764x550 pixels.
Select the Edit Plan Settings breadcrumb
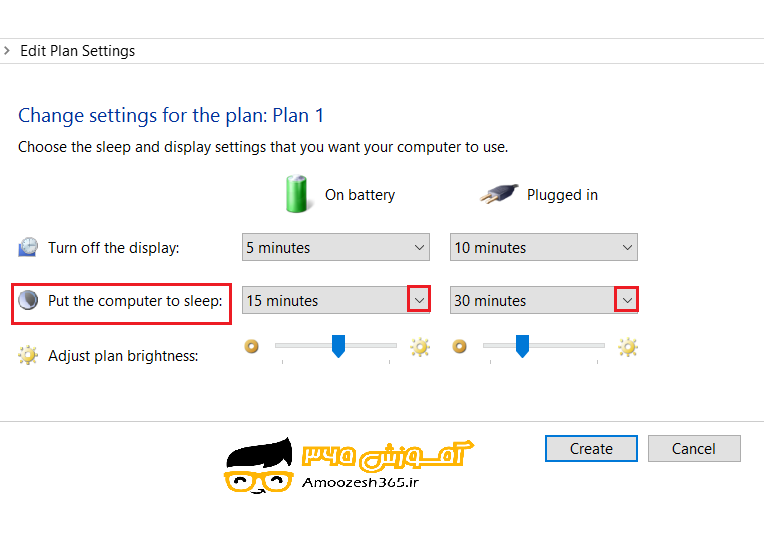pyautogui.click(x=77, y=51)
